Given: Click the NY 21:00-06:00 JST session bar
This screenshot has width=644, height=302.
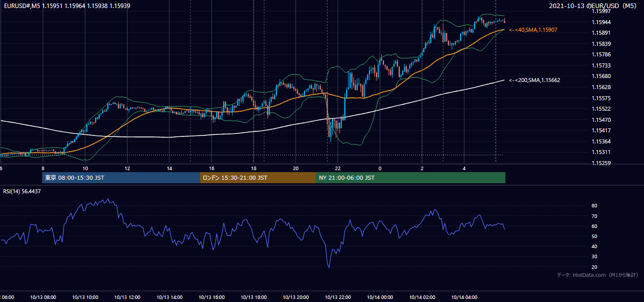Looking at the screenshot, I should point(411,178).
